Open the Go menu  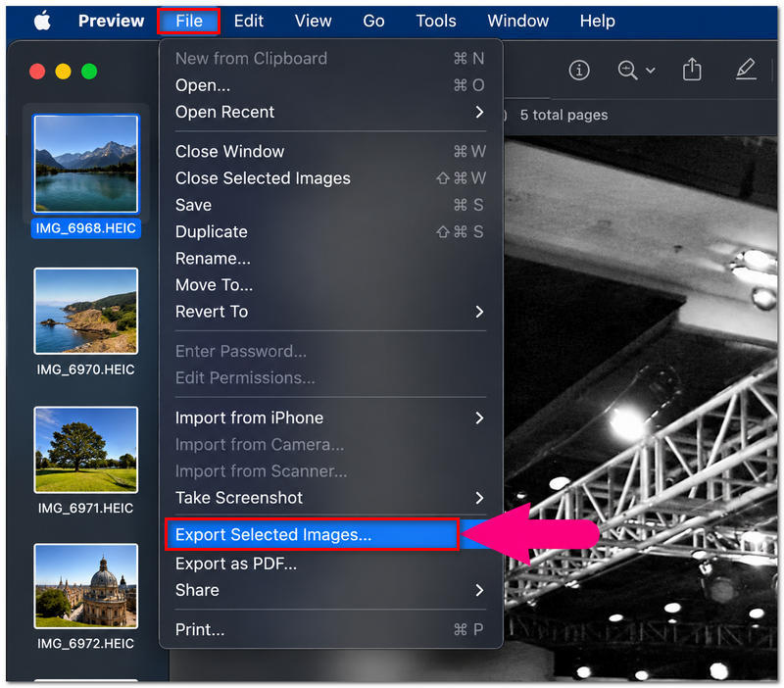pyautogui.click(x=373, y=21)
